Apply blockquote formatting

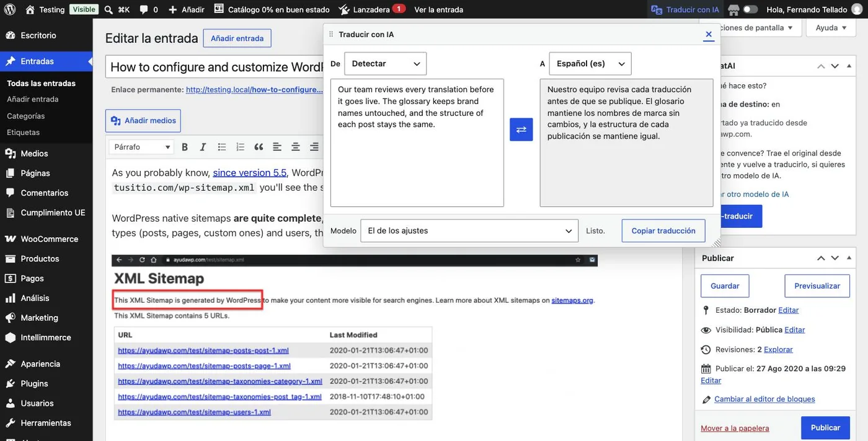click(259, 147)
